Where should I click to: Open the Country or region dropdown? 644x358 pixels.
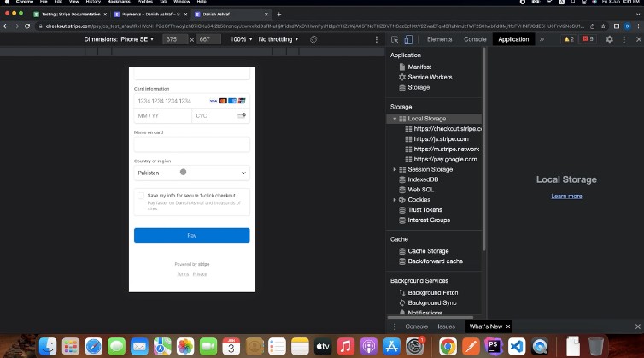tap(191, 173)
